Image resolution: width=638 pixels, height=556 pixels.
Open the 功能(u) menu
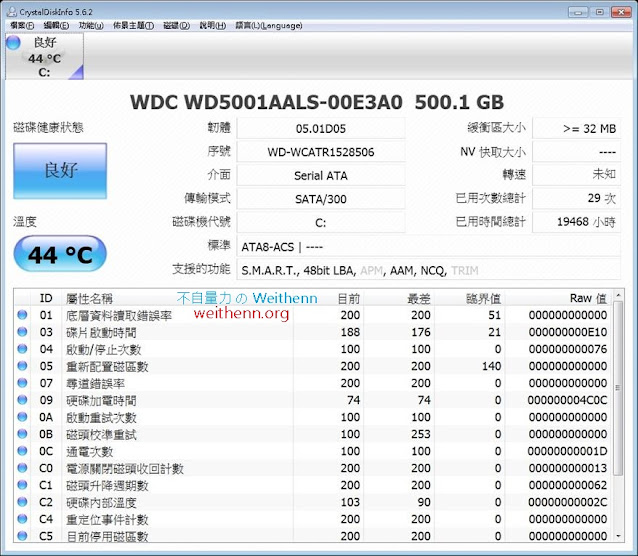91,26
